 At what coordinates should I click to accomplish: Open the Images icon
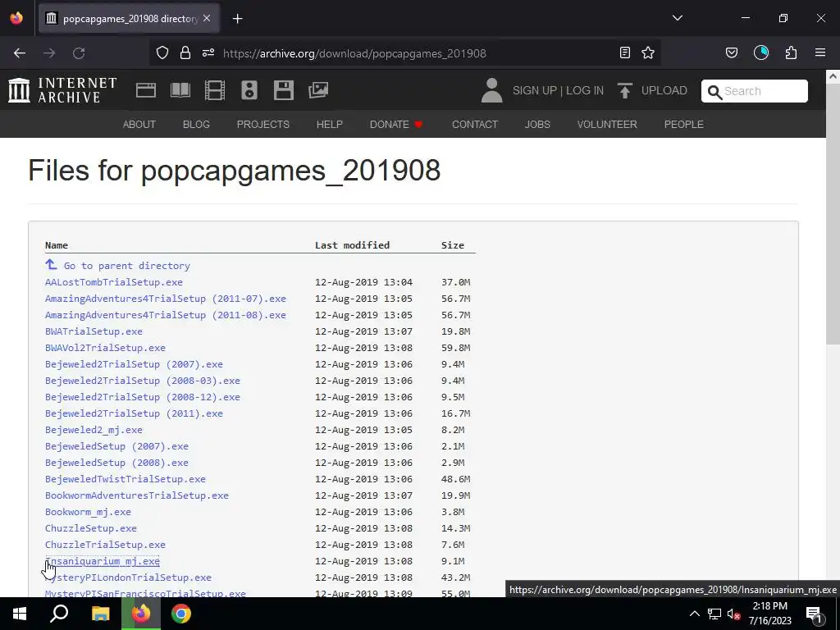[x=318, y=90]
